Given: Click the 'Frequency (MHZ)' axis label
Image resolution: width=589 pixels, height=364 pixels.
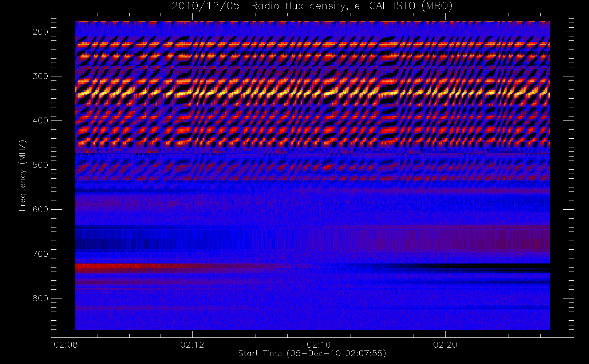Looking at the screenshot, I should (x=23, y=175).
